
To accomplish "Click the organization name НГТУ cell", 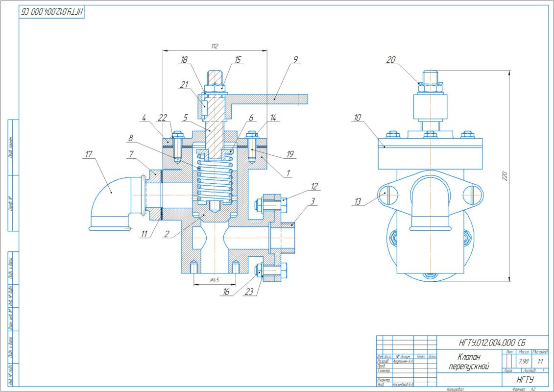I will point(525,380).
